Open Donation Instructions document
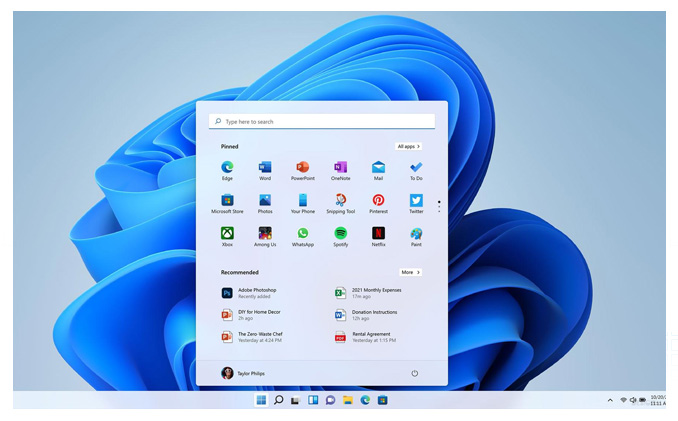Screen dimensions: 678x421 coord(366,315)
